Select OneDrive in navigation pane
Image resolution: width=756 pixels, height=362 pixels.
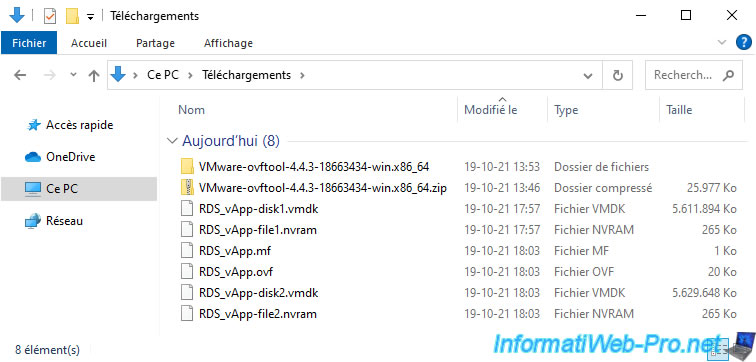[70, 157]
